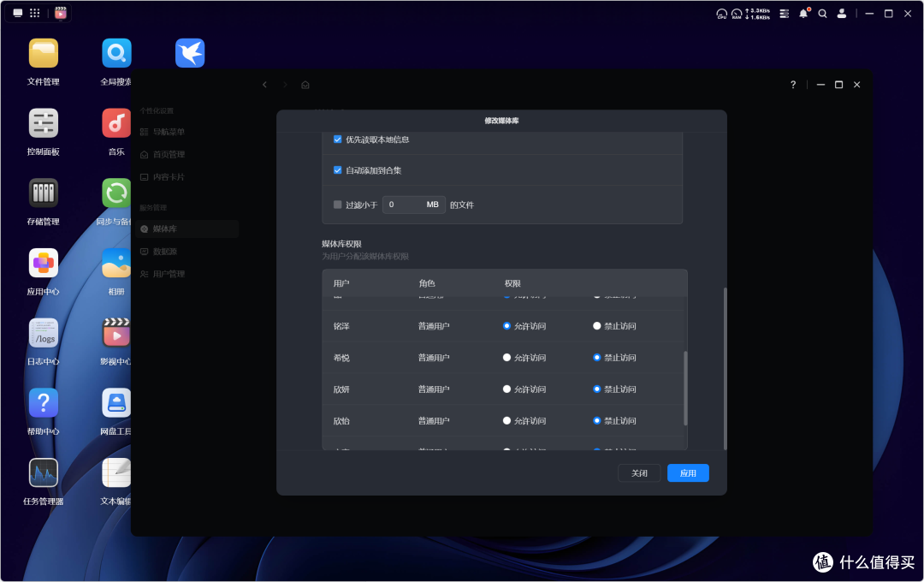Open the 文件管理 desktop app

click(43, 54)
